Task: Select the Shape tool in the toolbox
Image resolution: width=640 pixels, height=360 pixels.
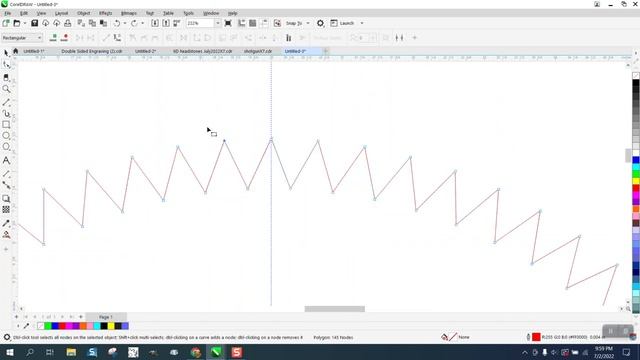Action: pos(6,65)
